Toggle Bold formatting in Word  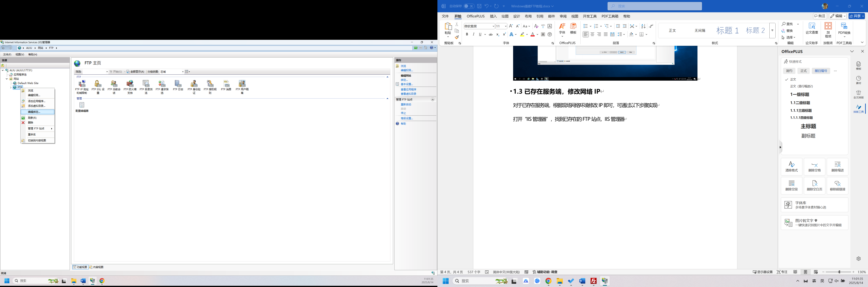tap(467, 34)
